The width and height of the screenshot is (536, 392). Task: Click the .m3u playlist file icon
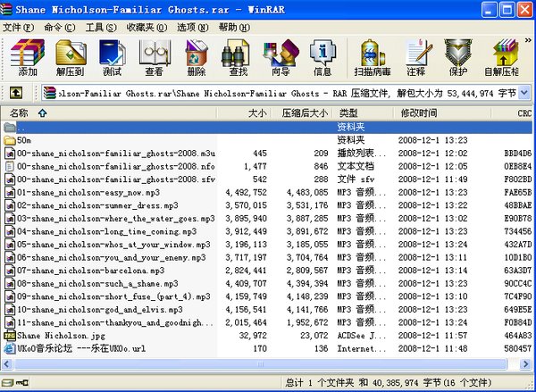[x=10, y=154]
